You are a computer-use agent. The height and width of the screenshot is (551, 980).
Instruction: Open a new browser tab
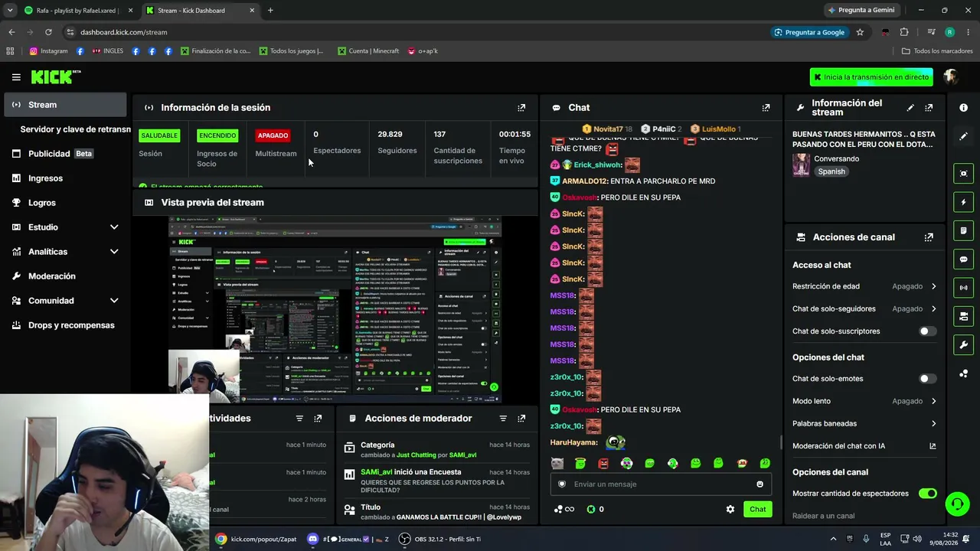270,11
